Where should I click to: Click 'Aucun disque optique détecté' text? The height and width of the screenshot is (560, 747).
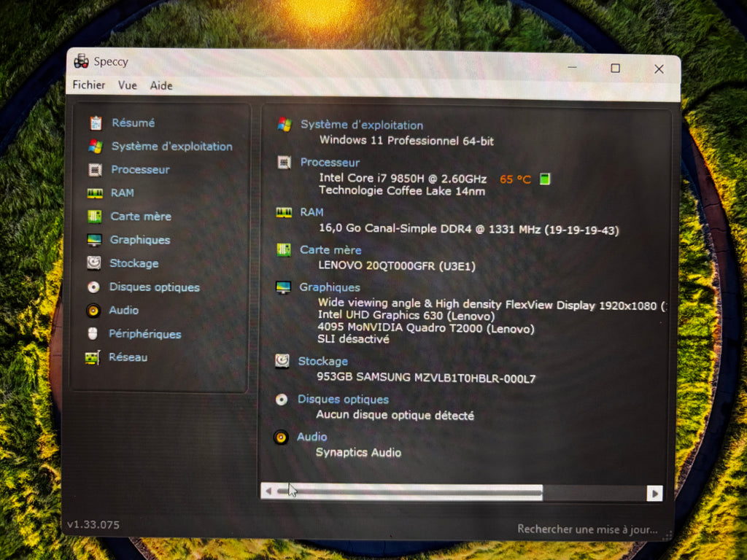pos(395,415)
